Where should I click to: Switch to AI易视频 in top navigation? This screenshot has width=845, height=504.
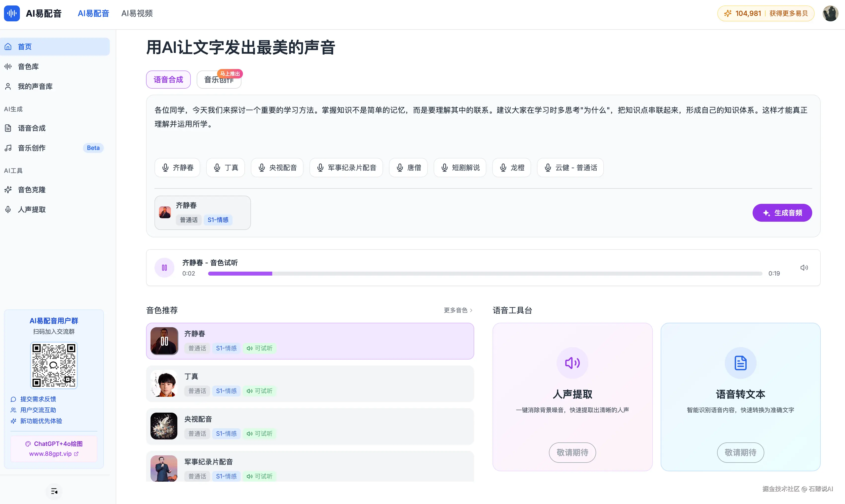tap(137, 13)
